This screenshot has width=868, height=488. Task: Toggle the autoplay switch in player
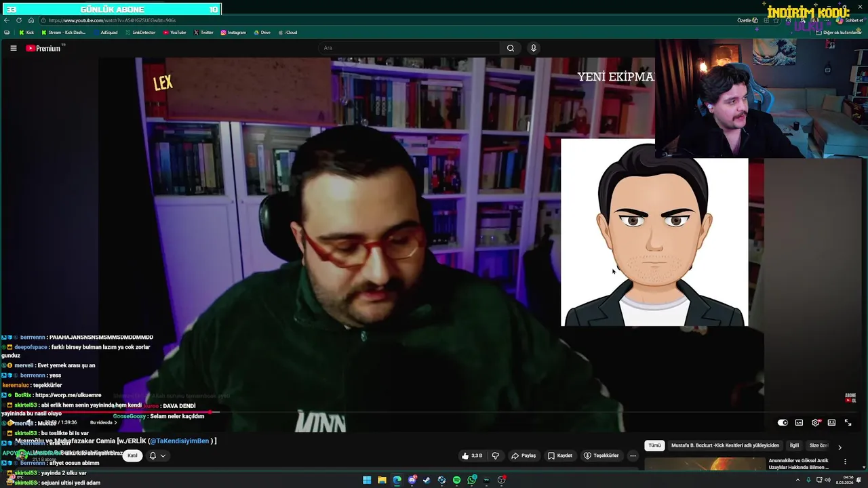coord(783,422)
